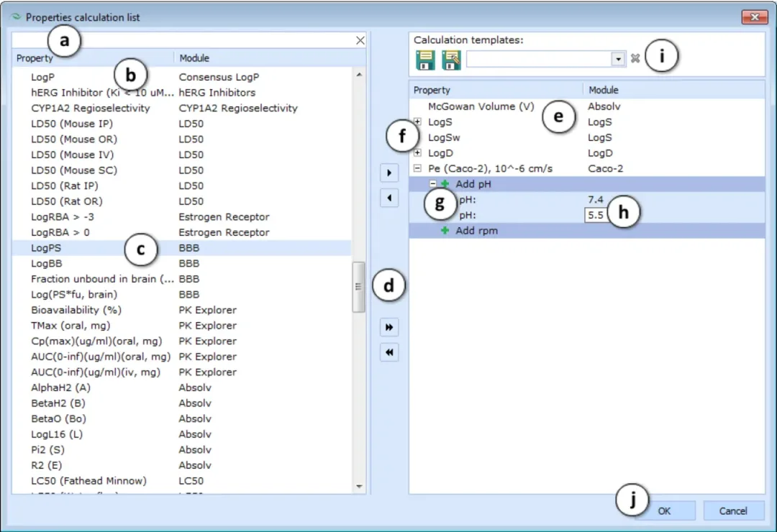Click the save template as icon
The width and height of the screenshot is (777, 532).
click(451, 60)
